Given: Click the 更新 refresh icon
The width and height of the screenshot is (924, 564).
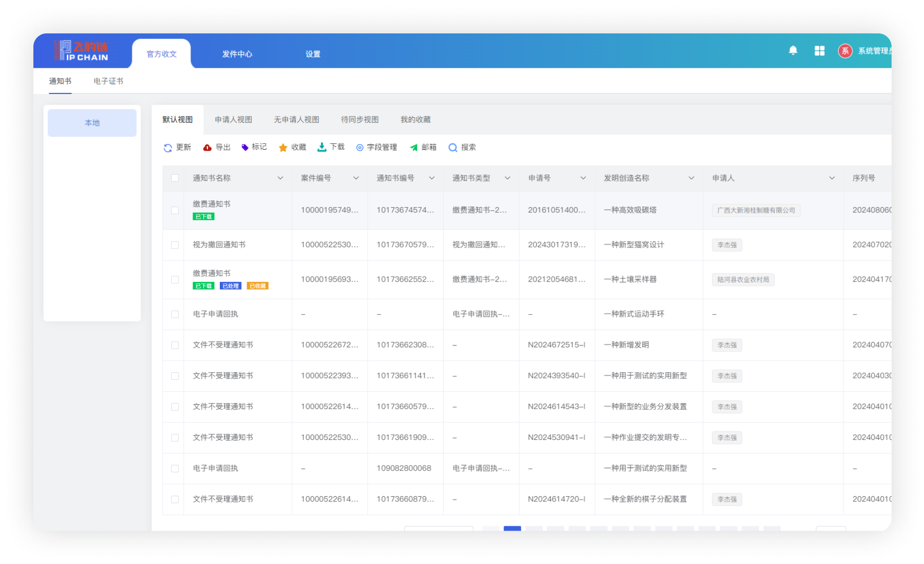Looking at the screenshot, I should (x=167, y=147).
